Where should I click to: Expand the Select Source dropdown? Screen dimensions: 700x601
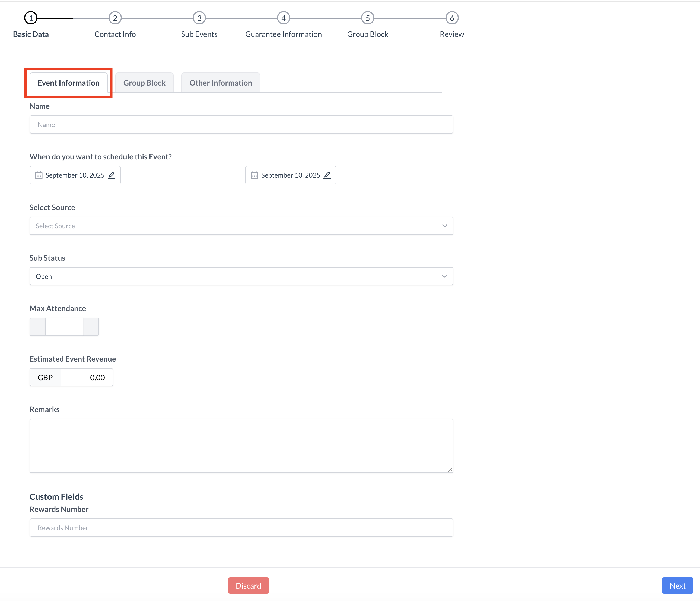click(x=241, y=226)
